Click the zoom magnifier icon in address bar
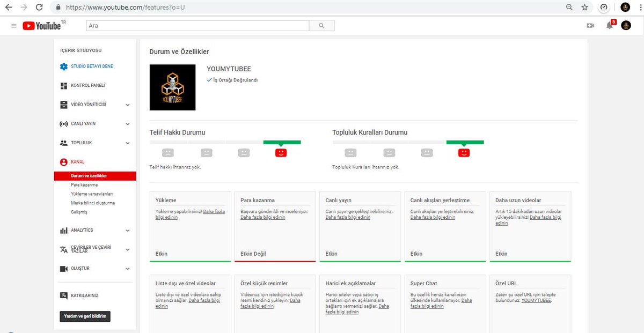The width and height of the screenshot is (644, 333). [x=569, y=8]
